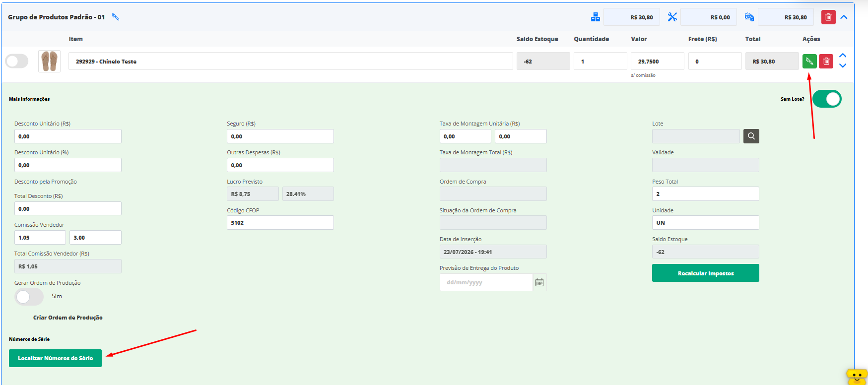Search for a Lote using the magnifier button
This screenshot has height=385, width=868.
(x=751, y=136)
